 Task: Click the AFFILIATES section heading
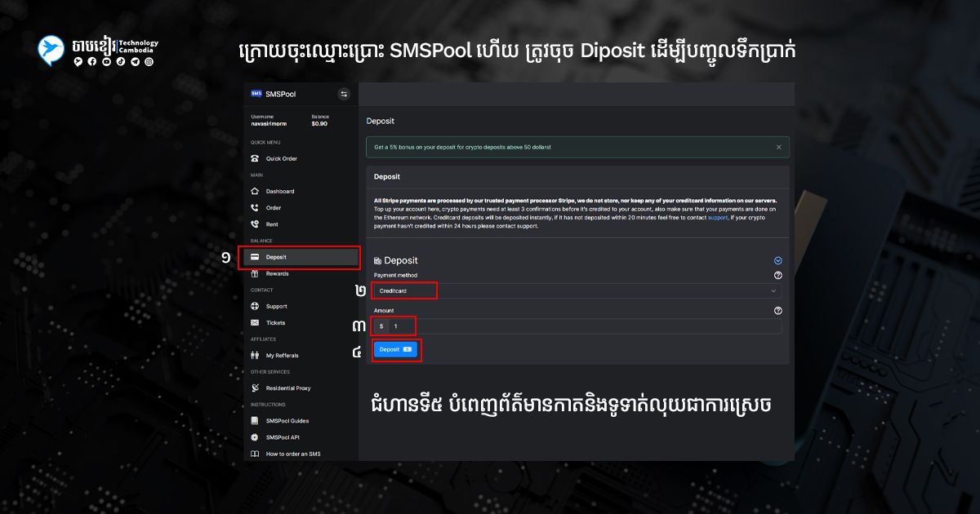click(x=264, y=339)
